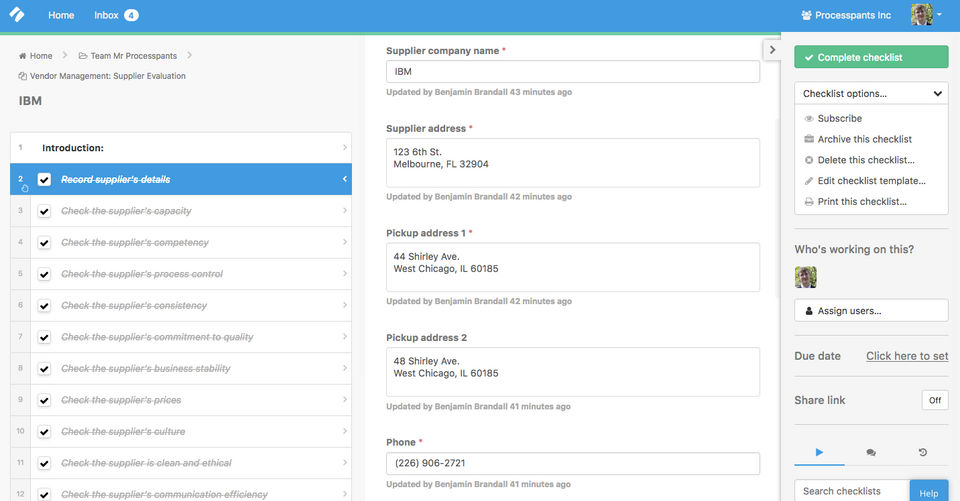Click chevron on Introduction row
The width and height of the screenshot is (960, 501).
(345, 148)
